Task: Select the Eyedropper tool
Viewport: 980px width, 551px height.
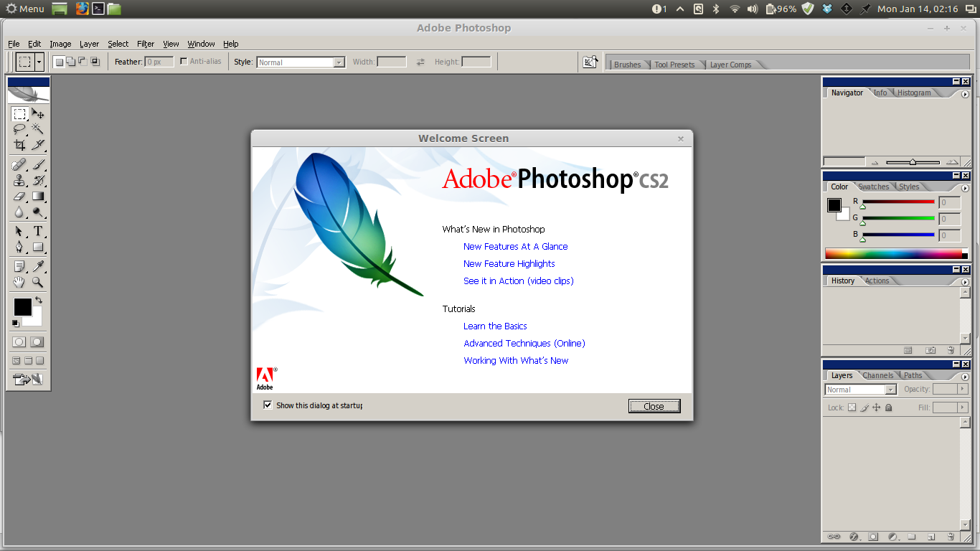Action: 38,267
